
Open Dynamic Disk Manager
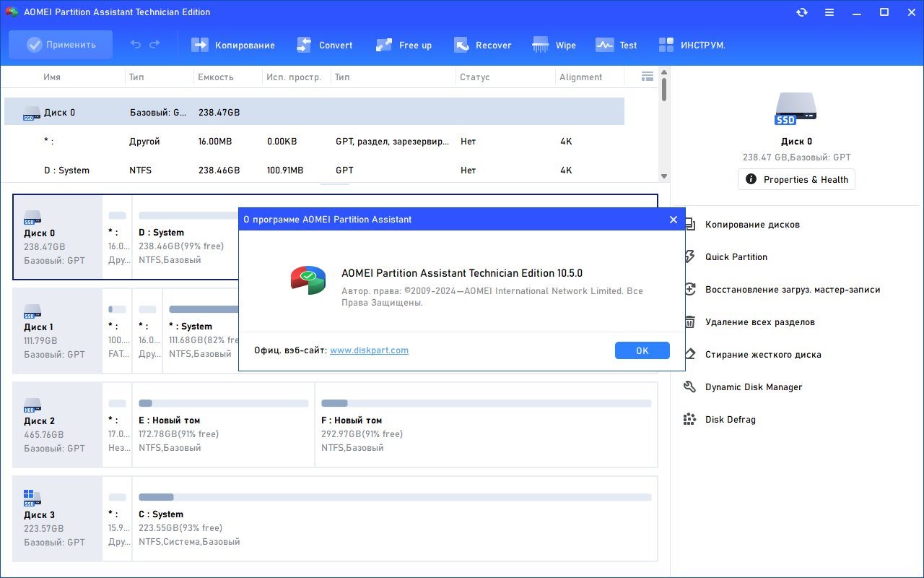tap(753, 387)
